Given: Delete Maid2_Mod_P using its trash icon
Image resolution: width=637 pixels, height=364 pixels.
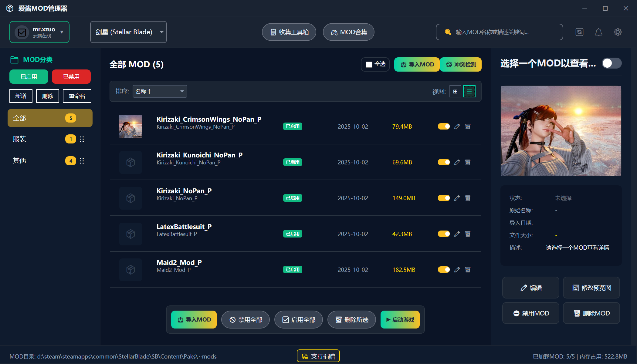Looking at the screenshot, I should pyautogui.click(x=468, y=269).
